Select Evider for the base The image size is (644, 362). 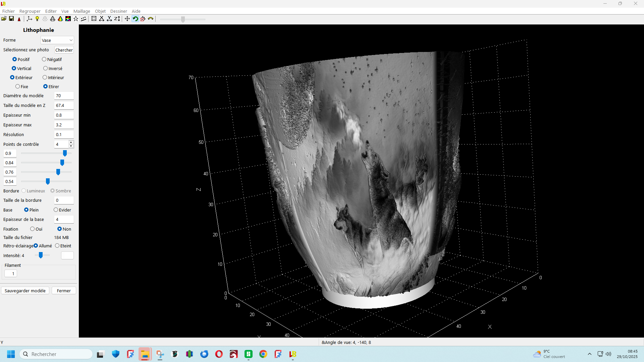pyautogui.click(x=56, y=210)
